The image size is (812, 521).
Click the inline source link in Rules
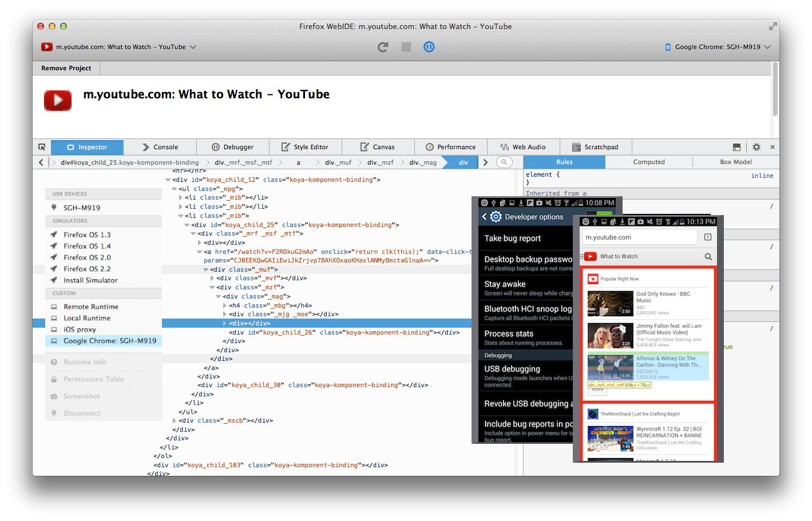pos(762,176)
